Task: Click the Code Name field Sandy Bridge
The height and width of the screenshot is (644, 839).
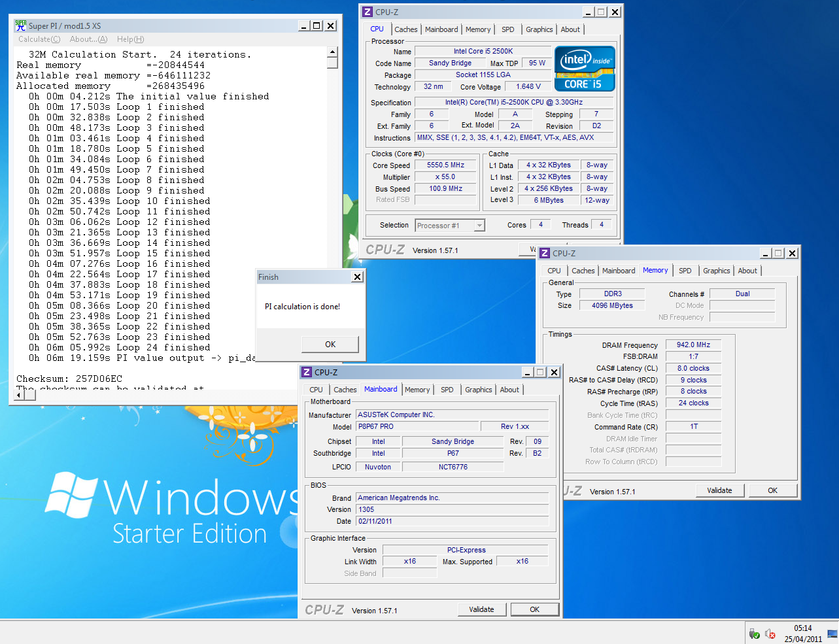Action: pyautogui.click(x=450, y=63)
